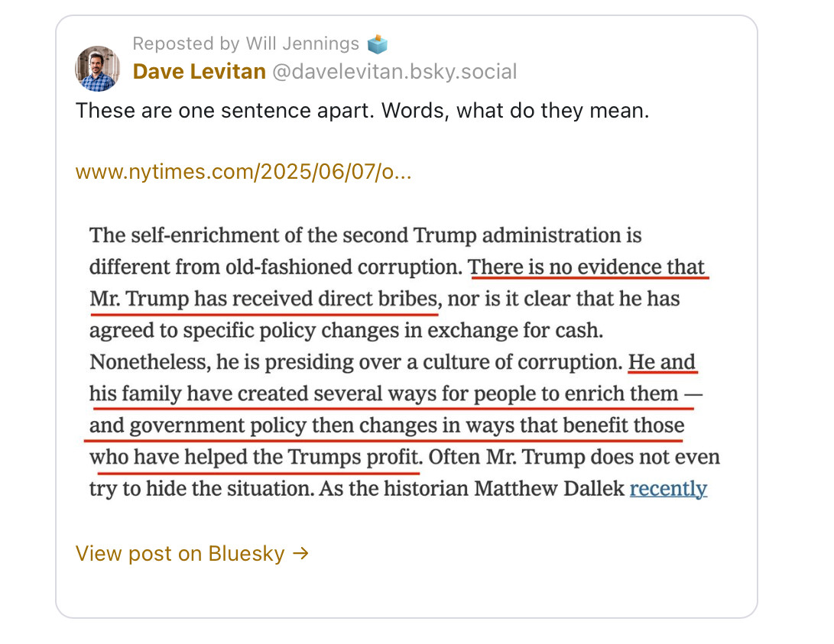Click the arrow after View post on Bluesky
This screenshot has width=834, height=644.
tap(301, 553)
